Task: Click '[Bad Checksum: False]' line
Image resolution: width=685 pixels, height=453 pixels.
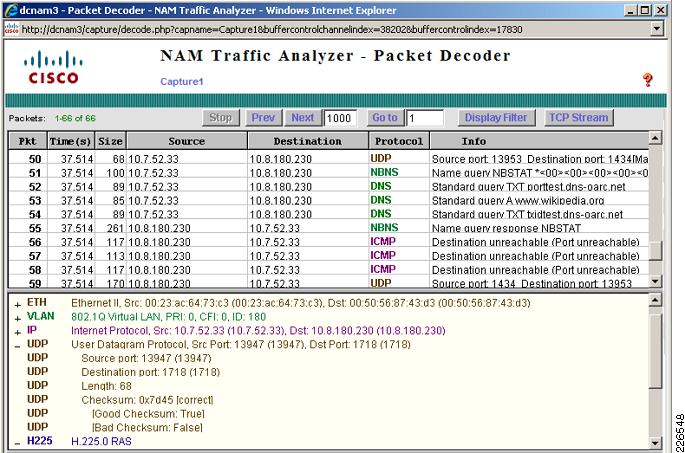Action: [x=147, y=428]
